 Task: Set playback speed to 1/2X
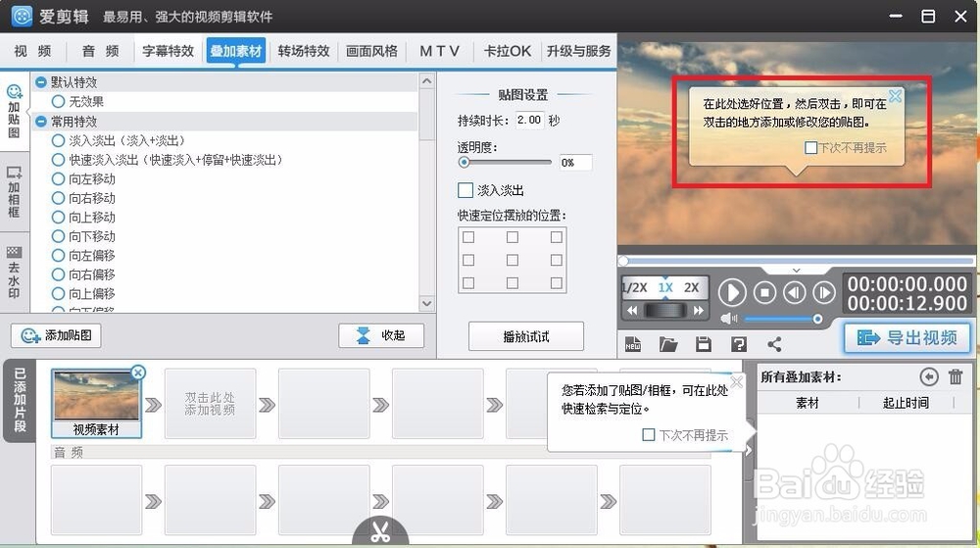pos(635,287)
